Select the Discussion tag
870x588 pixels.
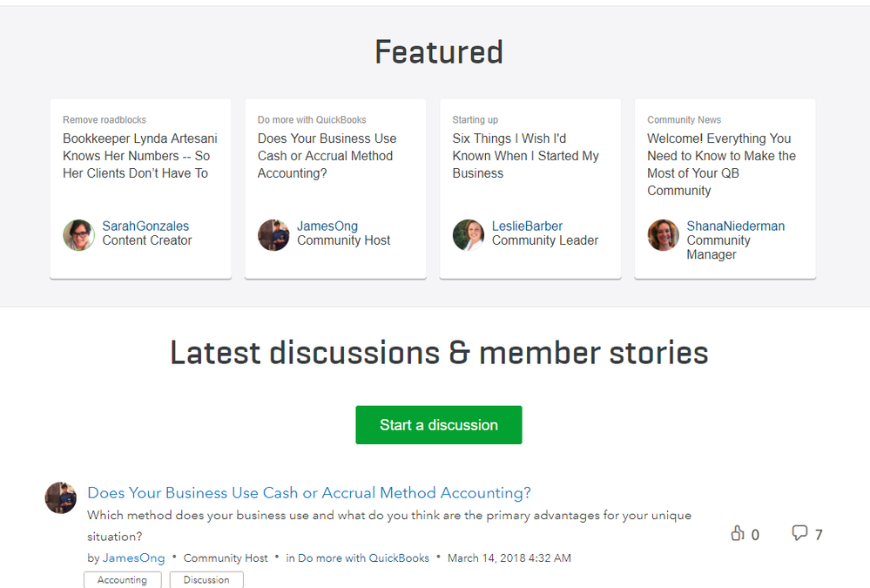pyautogui.click(x=206, y=580)
